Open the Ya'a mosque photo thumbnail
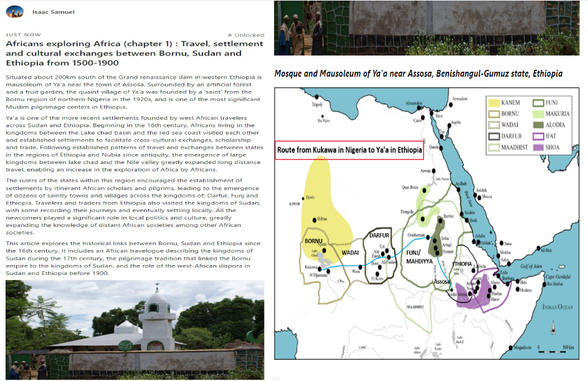The width and height of the screenshot is (588, 381). (135, 330)
